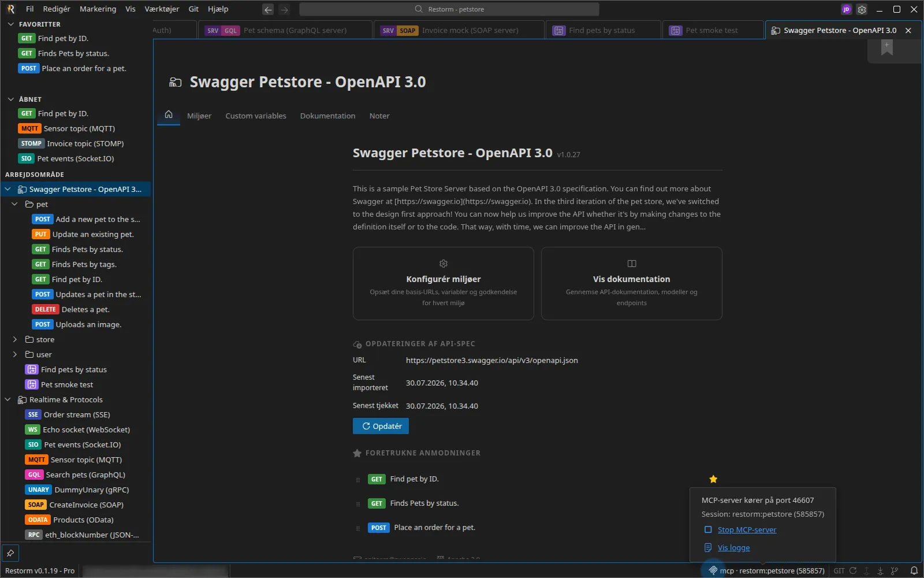Click the SSE badge for Order stream
Viewport: 924px width, 578px height.
[33, 414]
